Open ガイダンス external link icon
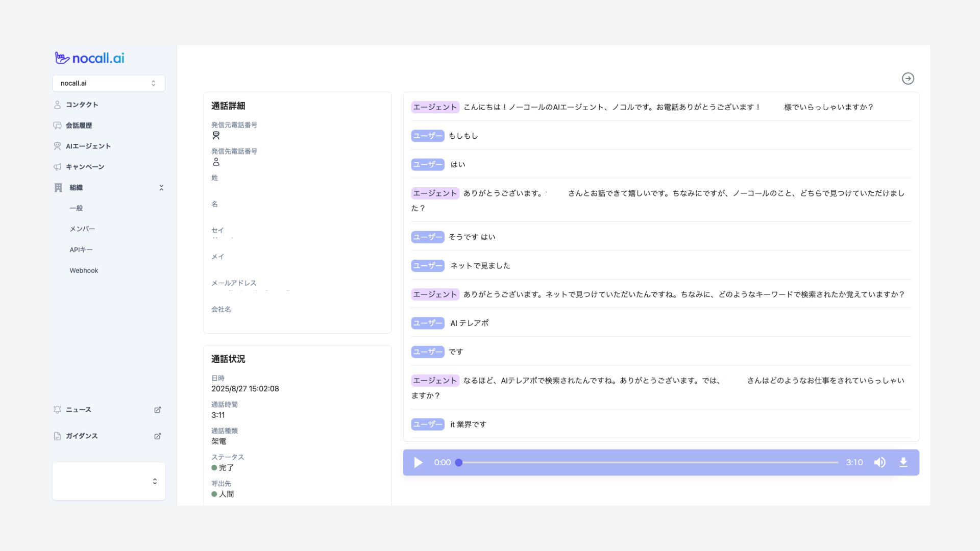 pyautogui.click(x=158, y=436)
